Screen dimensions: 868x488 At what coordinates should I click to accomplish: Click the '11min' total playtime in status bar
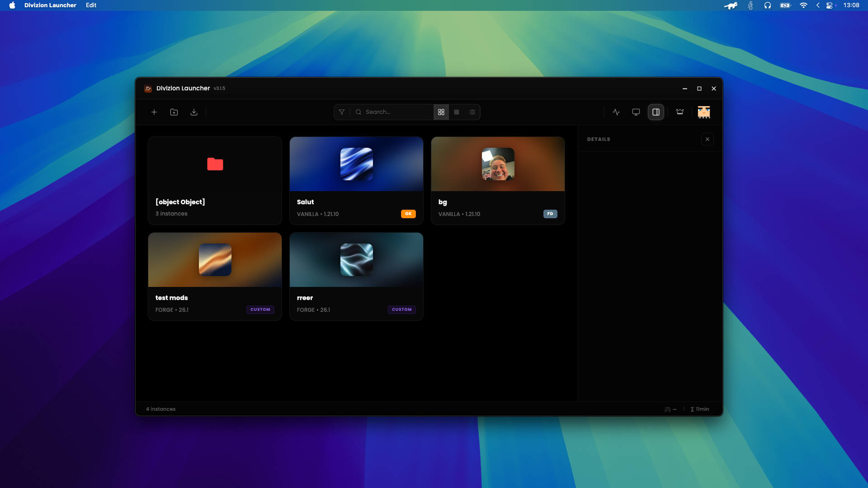tap(700, 409)
